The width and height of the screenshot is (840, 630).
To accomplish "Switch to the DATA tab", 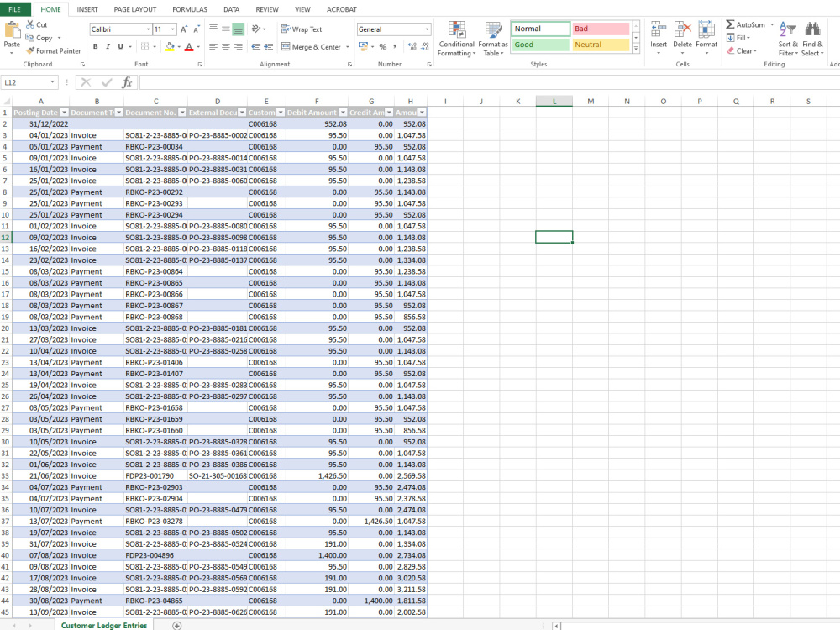I will click(x=232, y=9).
